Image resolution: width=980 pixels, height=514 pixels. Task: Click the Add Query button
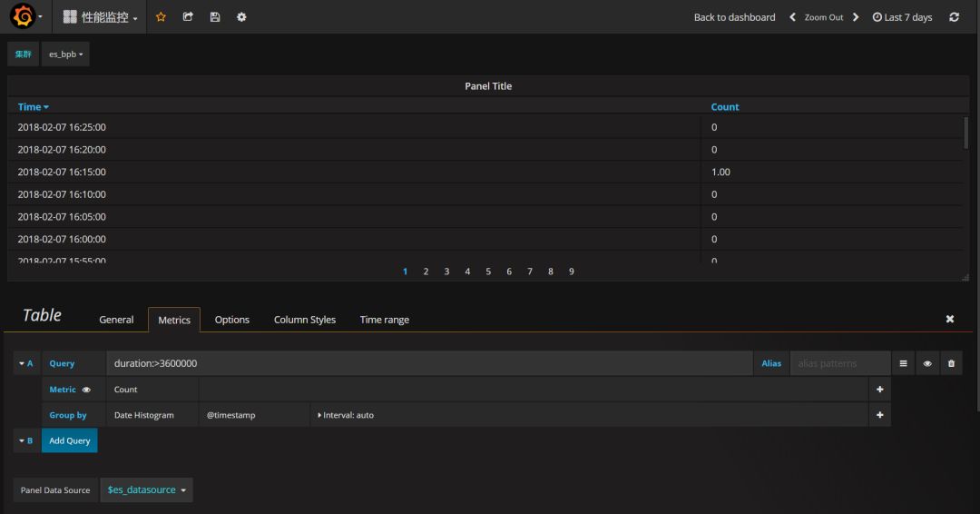(69, 440)
